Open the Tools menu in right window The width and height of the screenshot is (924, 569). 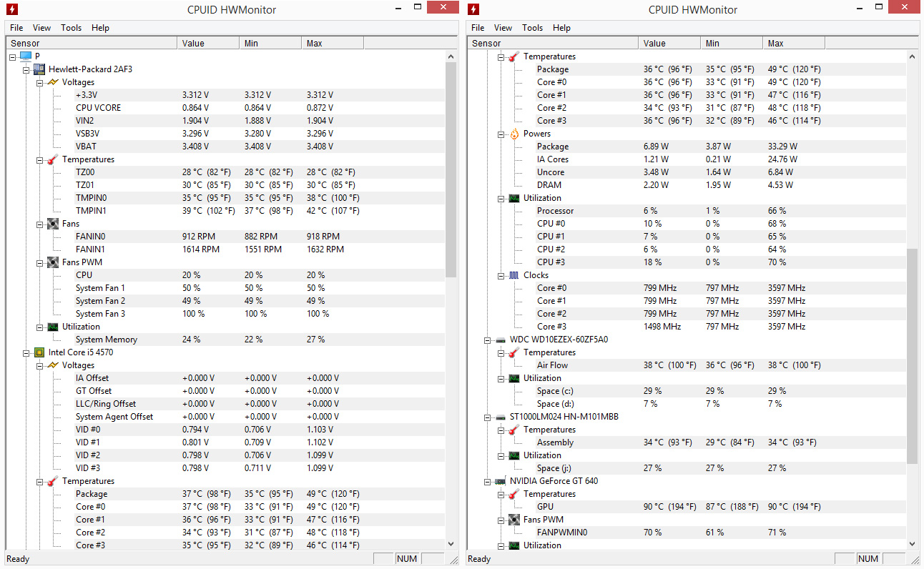coord(533,28)
